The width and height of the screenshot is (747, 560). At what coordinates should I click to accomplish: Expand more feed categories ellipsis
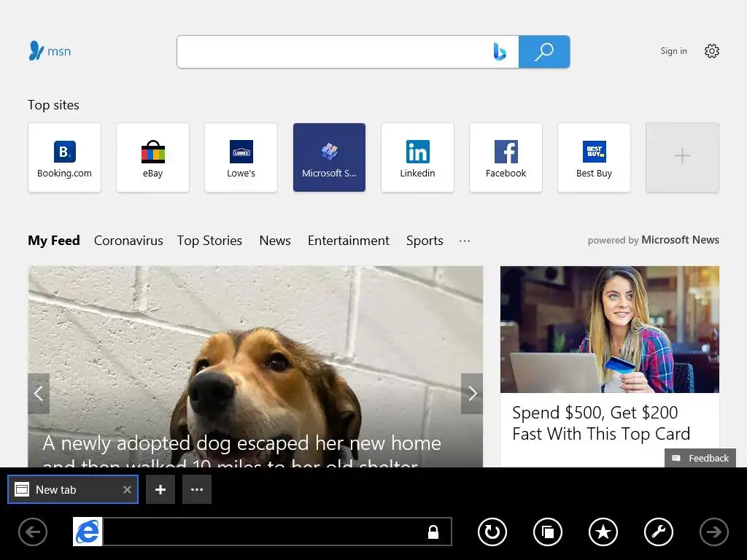point(465,241)
